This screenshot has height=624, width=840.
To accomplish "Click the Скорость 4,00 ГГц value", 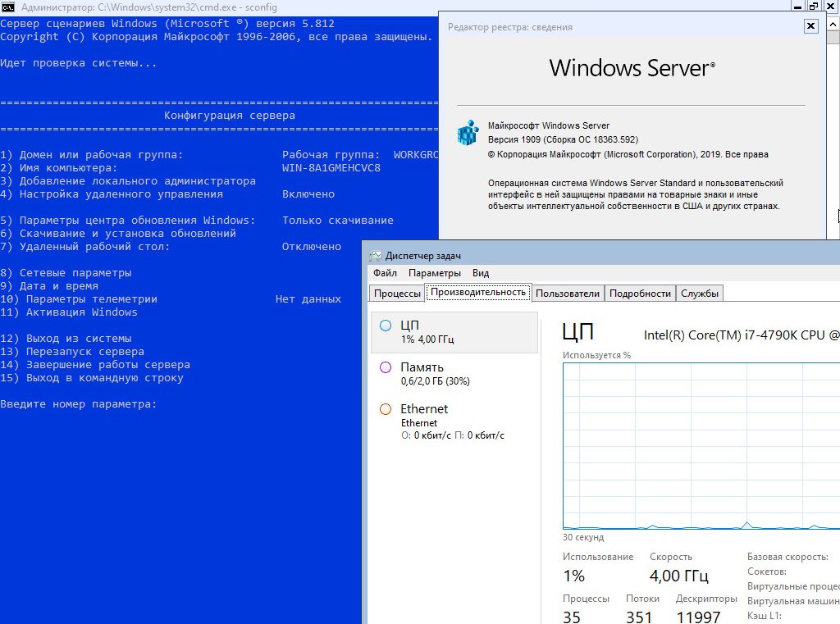I will 678,576.
